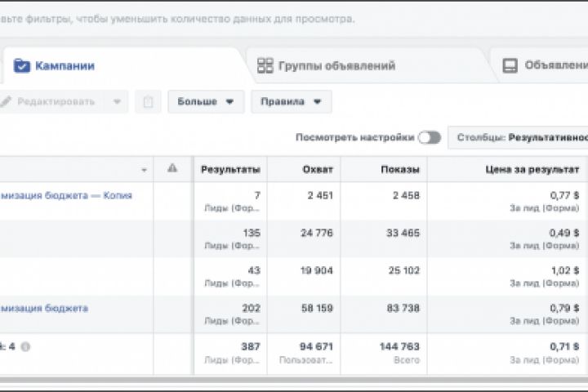Click the clipboard icon next to edit

click(x=148, y=102)
